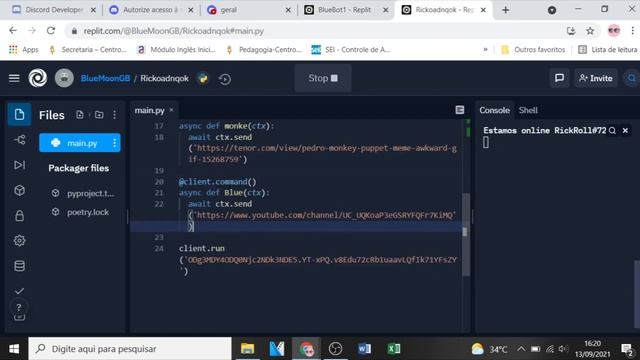Open a new browser tab
Screen dimensions: 640x360
click(x=505, y=10)
